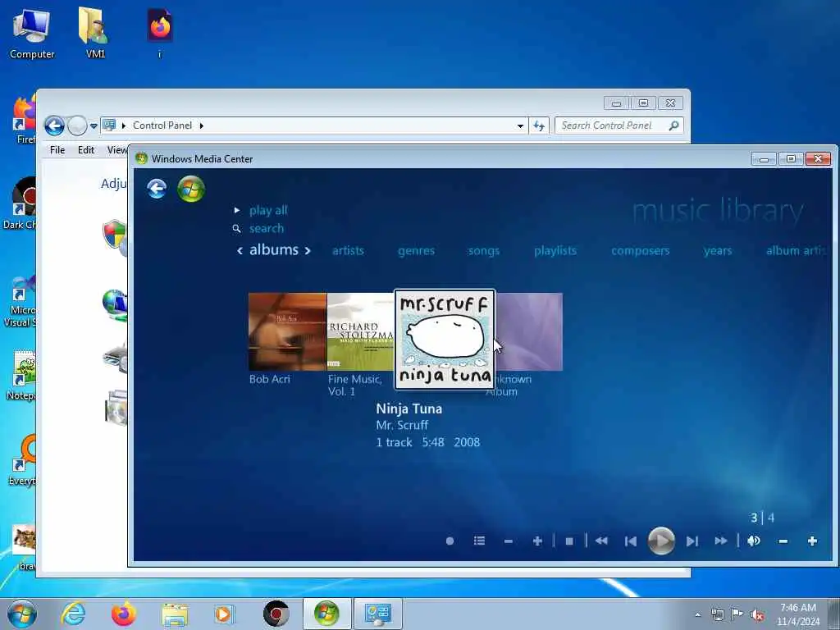
Task: Launch Firefox from taskbar
Action: (124, 614)
